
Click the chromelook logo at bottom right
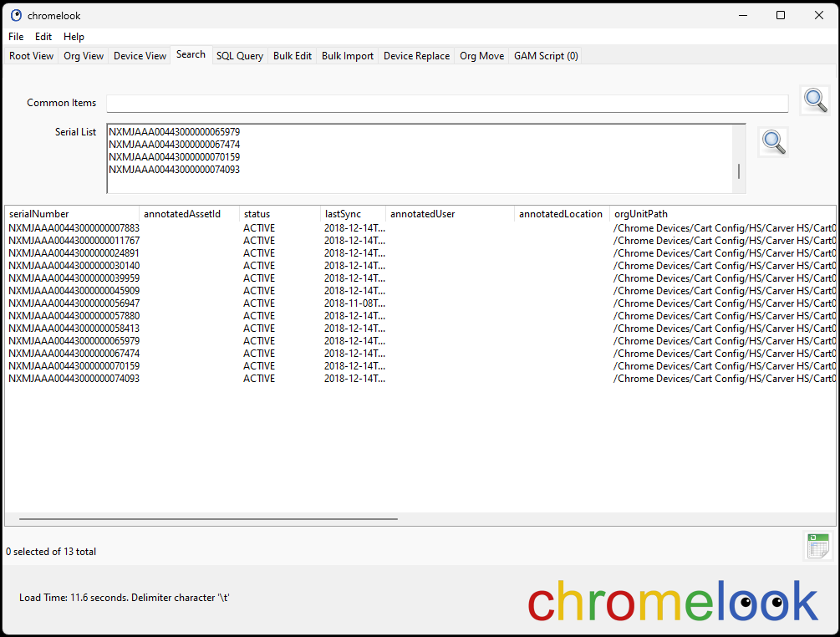tap(670, 600)
